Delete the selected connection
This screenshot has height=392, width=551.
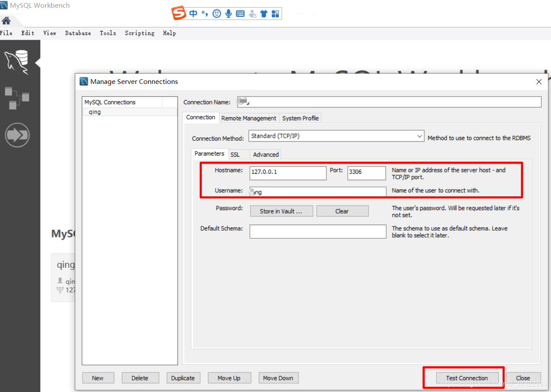pyautogui.click(x=140, y=378)
